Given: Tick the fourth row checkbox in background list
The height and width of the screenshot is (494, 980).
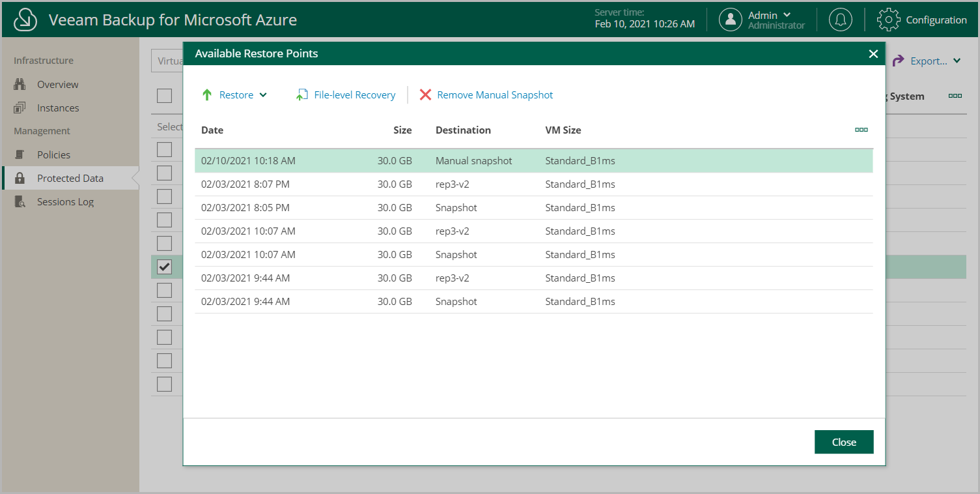Looking at the screenshot, I should coord(165,220).
